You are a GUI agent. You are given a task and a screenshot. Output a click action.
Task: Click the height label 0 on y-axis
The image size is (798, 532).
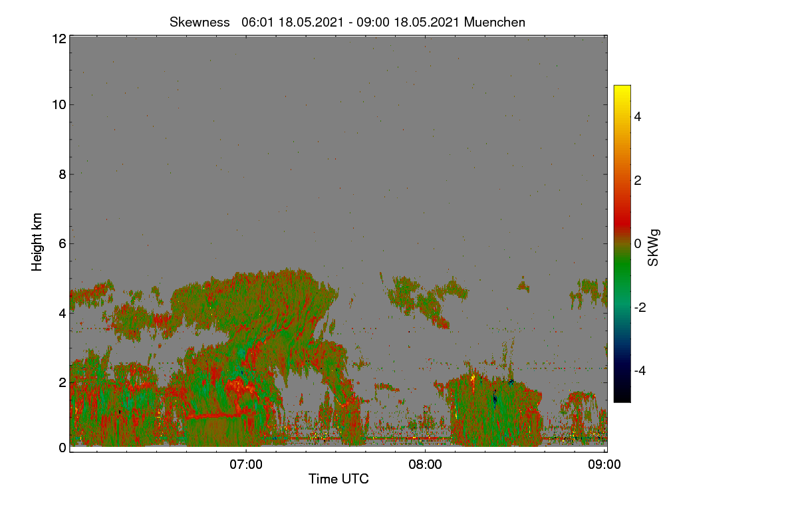point(61,448)
